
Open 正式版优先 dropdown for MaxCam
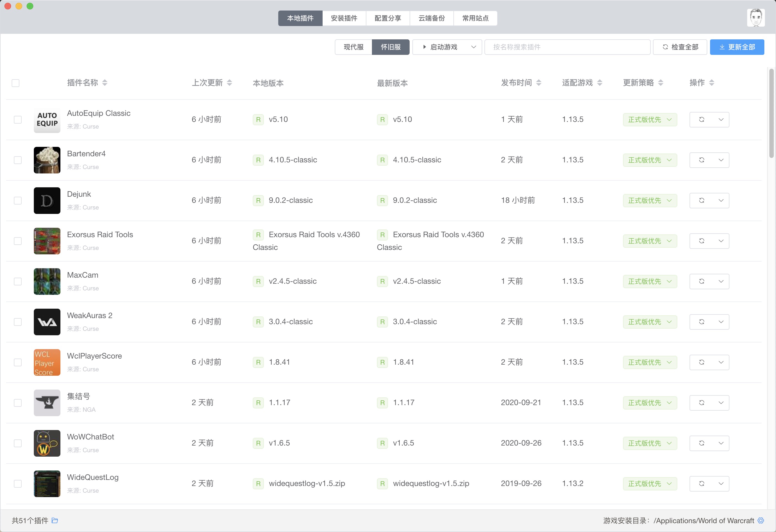click(649, 281)
